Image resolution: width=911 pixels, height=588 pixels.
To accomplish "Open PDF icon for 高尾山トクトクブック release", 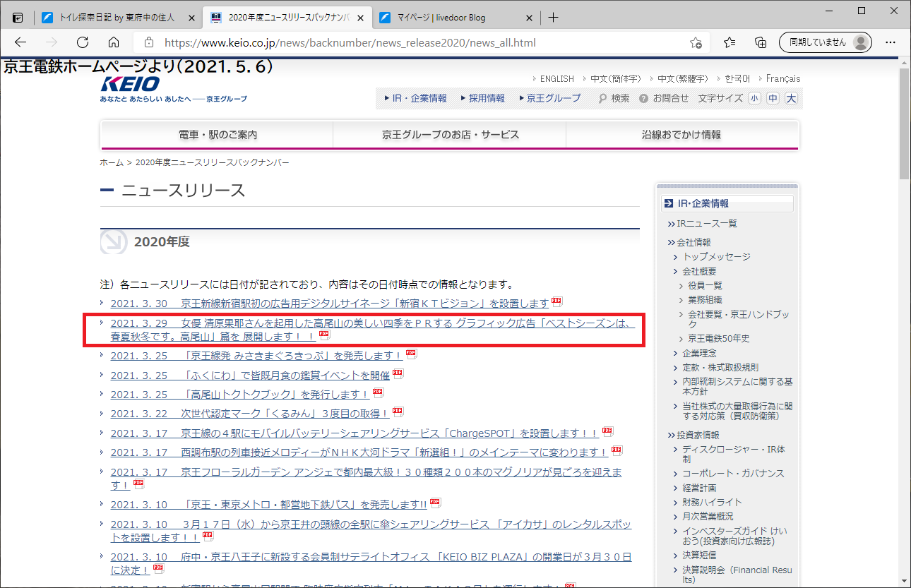I will pyautogui.click(x=377, y=392).
